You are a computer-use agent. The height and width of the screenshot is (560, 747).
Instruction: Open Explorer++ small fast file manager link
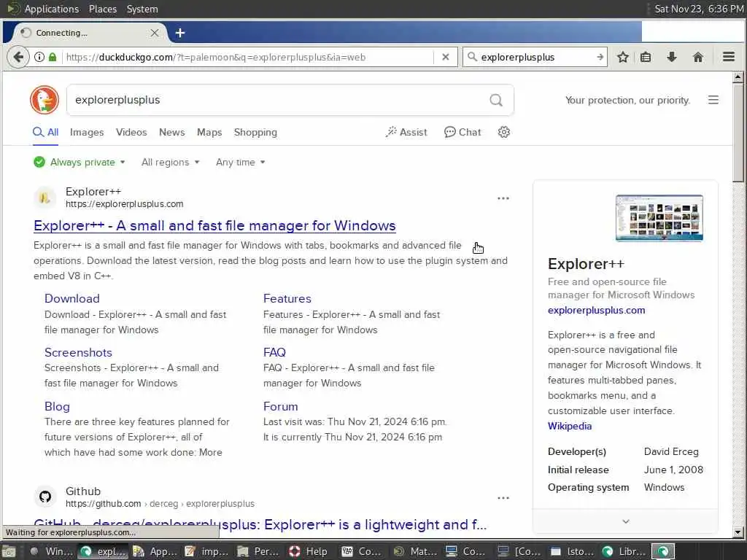coord(214,226)
